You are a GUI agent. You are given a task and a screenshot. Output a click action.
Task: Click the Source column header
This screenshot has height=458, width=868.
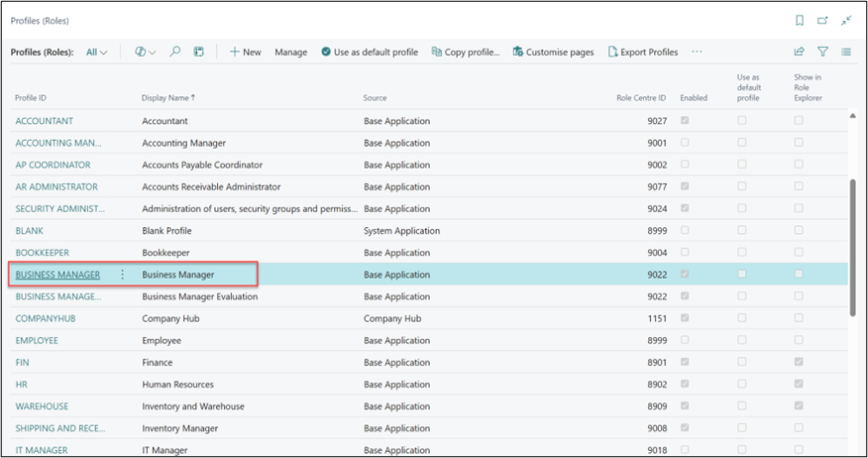[x=375, y=98]
